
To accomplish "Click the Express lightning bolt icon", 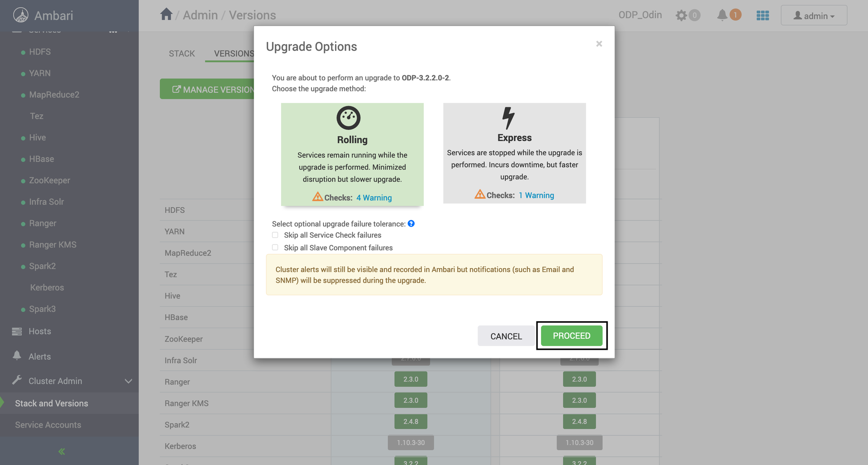I will [x=508, y=118].
